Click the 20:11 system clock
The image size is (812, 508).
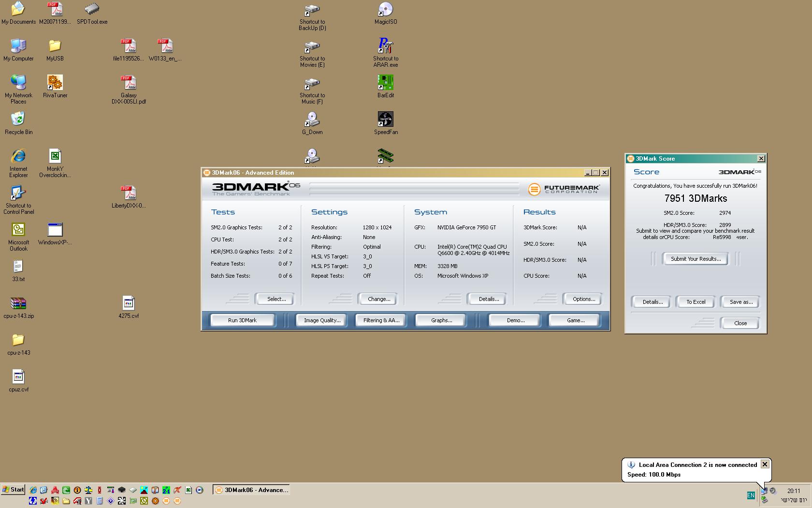click(794, 491)
